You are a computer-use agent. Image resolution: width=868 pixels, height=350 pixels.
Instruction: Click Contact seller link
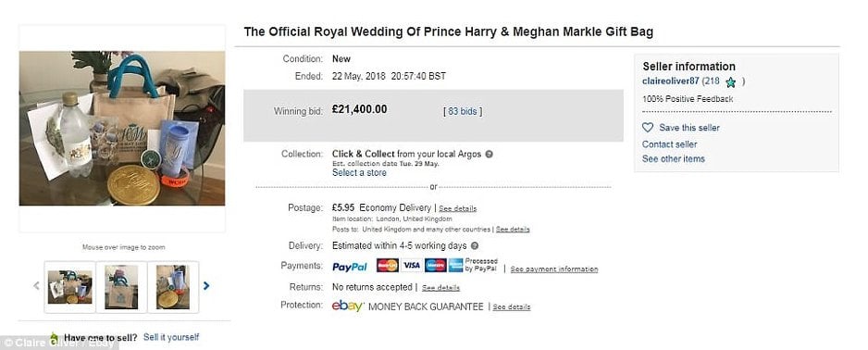[669, 144]
